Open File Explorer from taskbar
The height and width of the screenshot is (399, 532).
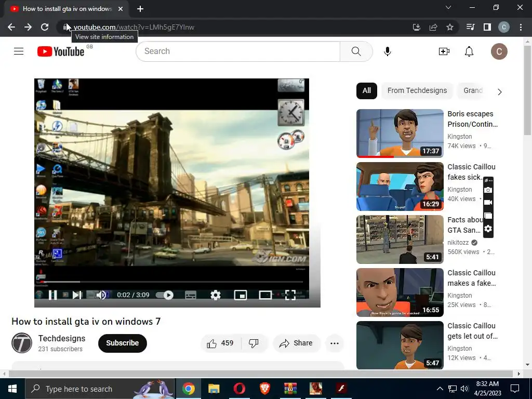point(214,389)
